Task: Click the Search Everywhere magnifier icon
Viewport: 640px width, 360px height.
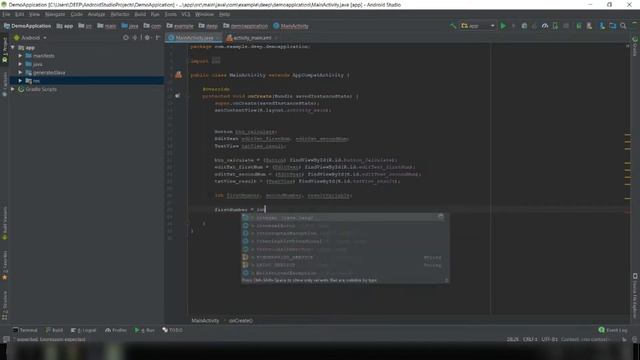Action: point(623,26)
